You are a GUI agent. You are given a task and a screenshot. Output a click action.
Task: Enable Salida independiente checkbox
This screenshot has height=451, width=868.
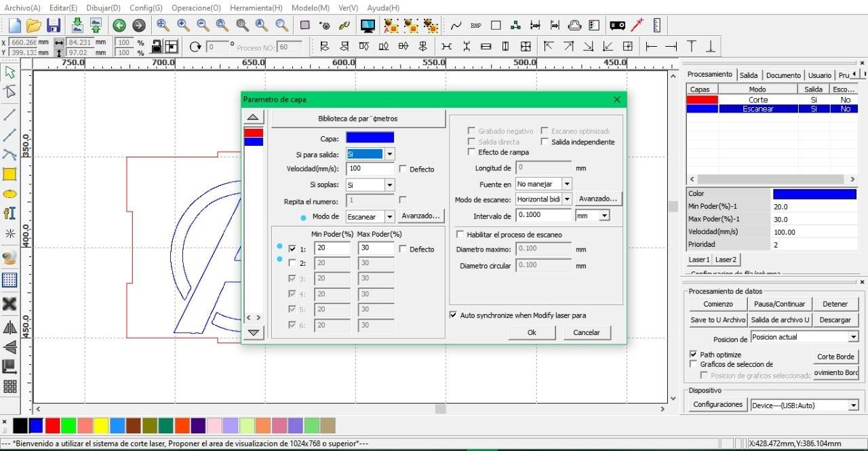tap(545, 142)
